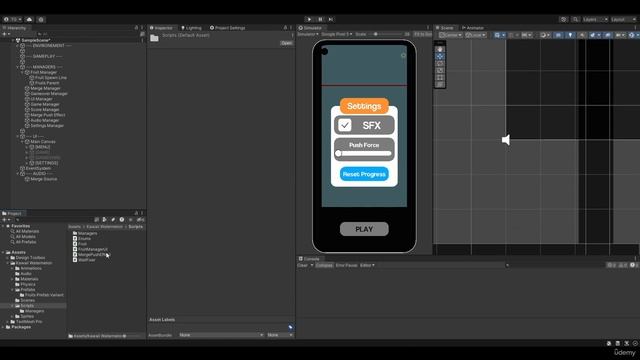Toggle Scene audio mute button
Image resolution: width=640 pixels, height=360 pixels.
point(582,35)
